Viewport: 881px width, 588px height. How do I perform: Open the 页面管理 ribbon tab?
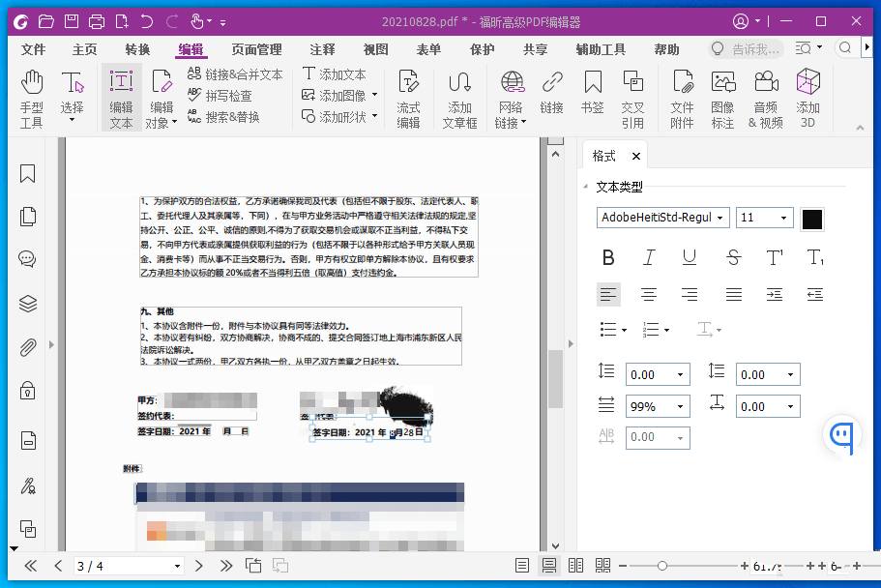(x=253, y=48)
